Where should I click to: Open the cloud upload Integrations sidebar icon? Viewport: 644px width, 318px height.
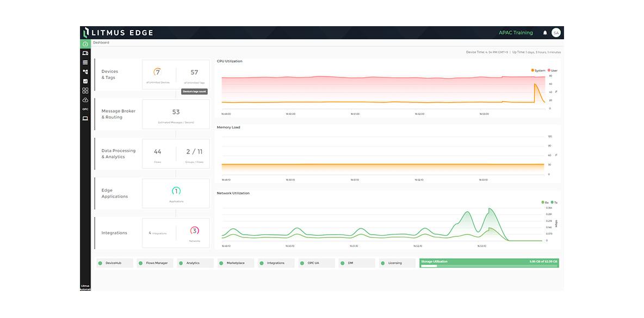pos(85,100)
